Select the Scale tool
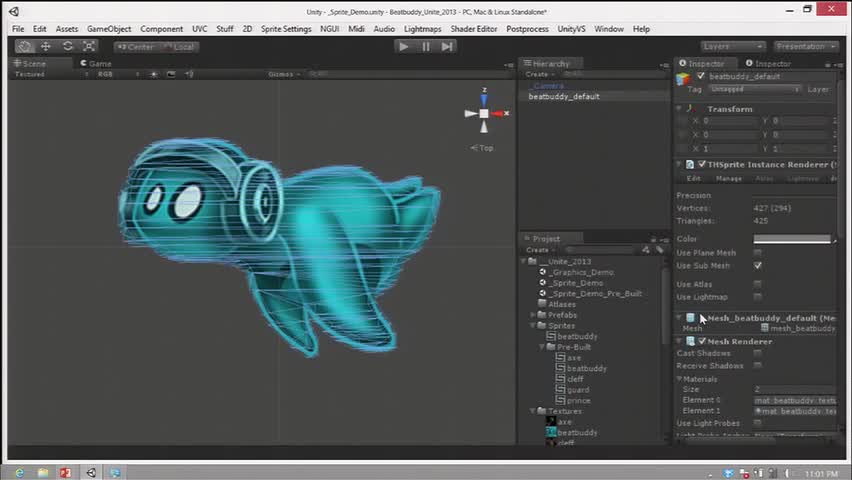The height and width of the screenshot is (480, 852). pos(90,47)
